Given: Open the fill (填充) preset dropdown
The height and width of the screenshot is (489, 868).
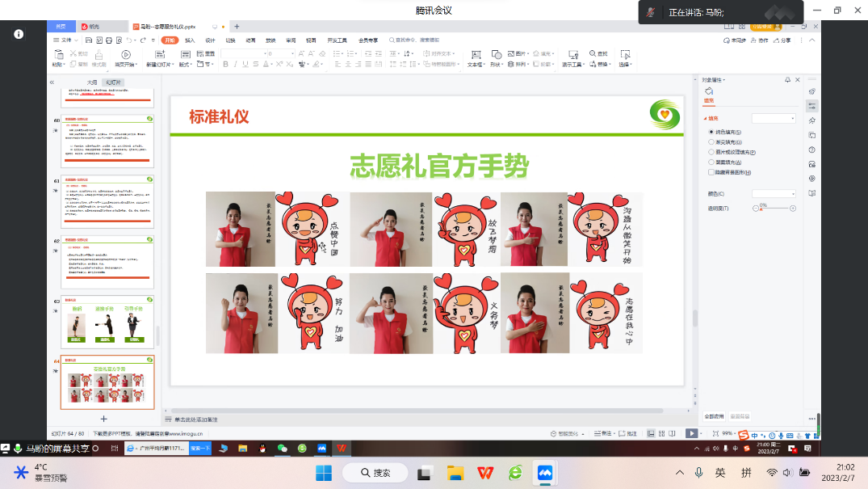Looking at the screenshot, I should tap(774, 118).
